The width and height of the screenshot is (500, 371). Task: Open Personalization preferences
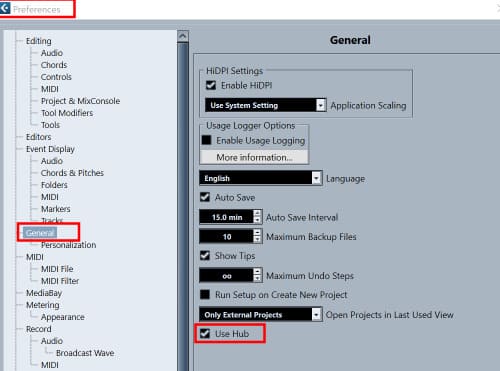pos(68,245)
